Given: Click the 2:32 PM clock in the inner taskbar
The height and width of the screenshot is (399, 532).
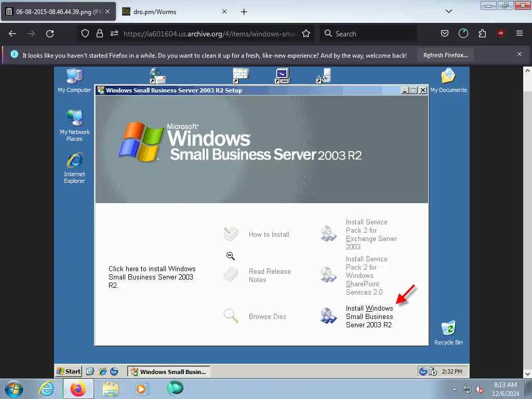Looking at the screenshot, I should [x=452, y=371].
